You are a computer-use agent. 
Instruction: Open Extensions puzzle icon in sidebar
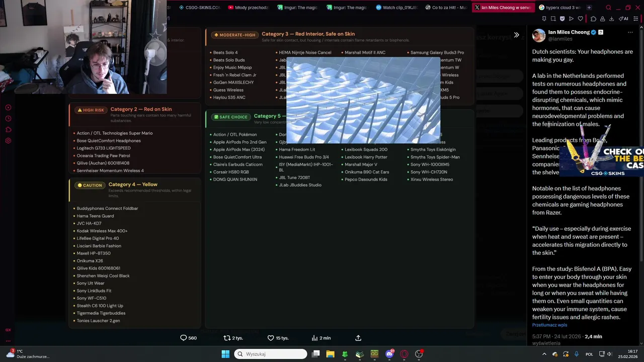8,130
